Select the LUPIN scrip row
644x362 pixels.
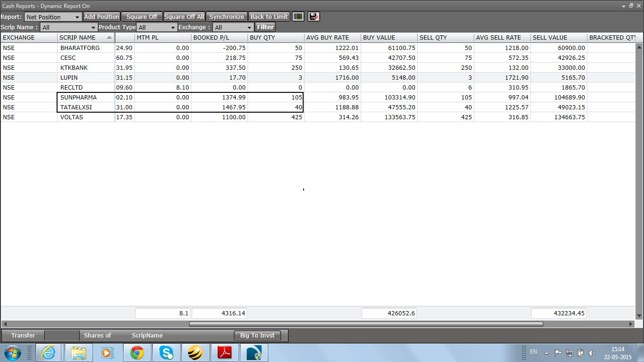click(318, 77)
